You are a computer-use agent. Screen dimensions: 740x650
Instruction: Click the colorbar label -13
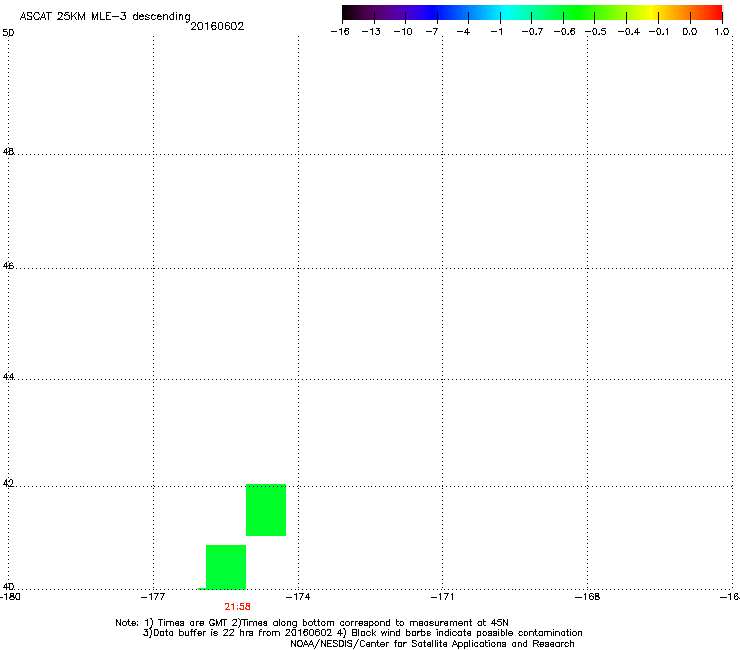(371, 32)
